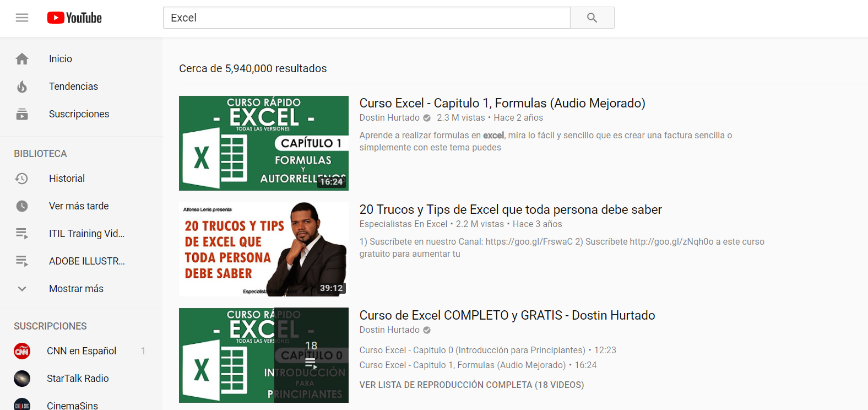Image resolution: width=868 pixels, height=410 pixels.
Task: Click VER LISTA DE REPRODUCCIÓN COMPLETA
Action: click(472, 385)
